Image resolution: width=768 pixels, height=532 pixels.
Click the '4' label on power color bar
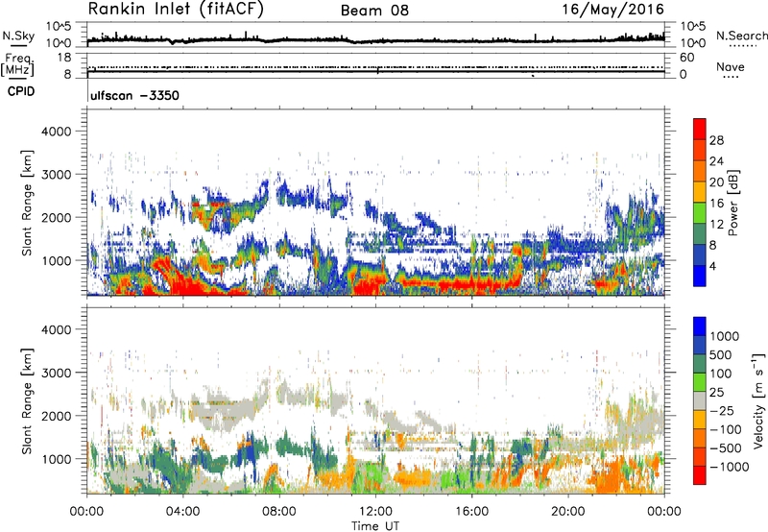tap(713, 267)
